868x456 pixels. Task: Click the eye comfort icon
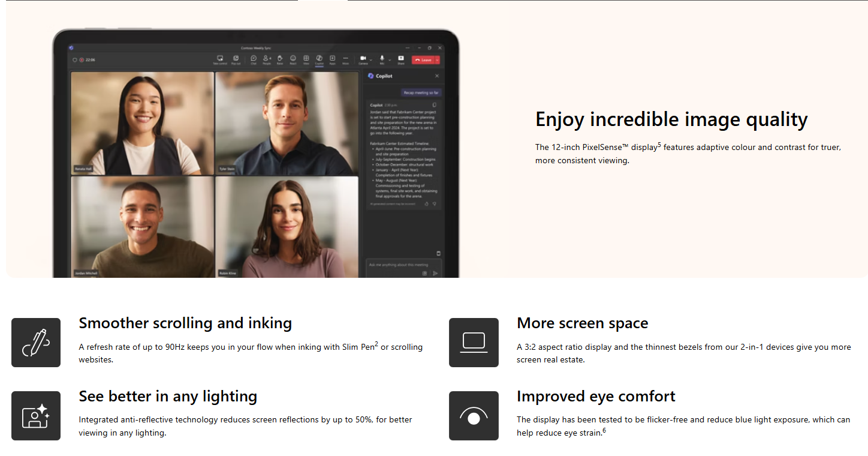474,416
